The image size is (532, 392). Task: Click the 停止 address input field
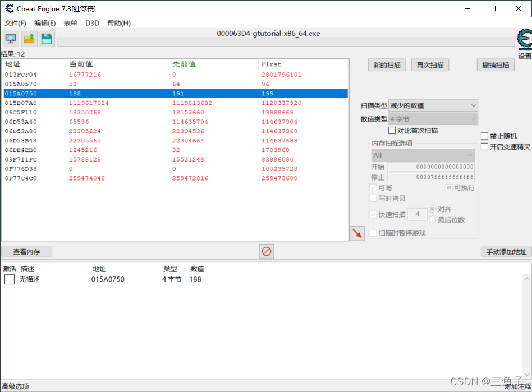[x=431, y=177]
